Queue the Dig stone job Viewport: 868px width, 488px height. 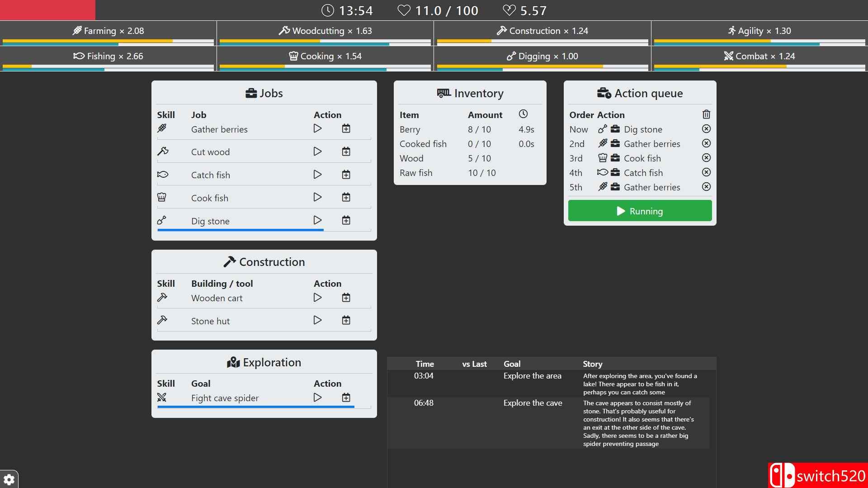coord(346,221)
